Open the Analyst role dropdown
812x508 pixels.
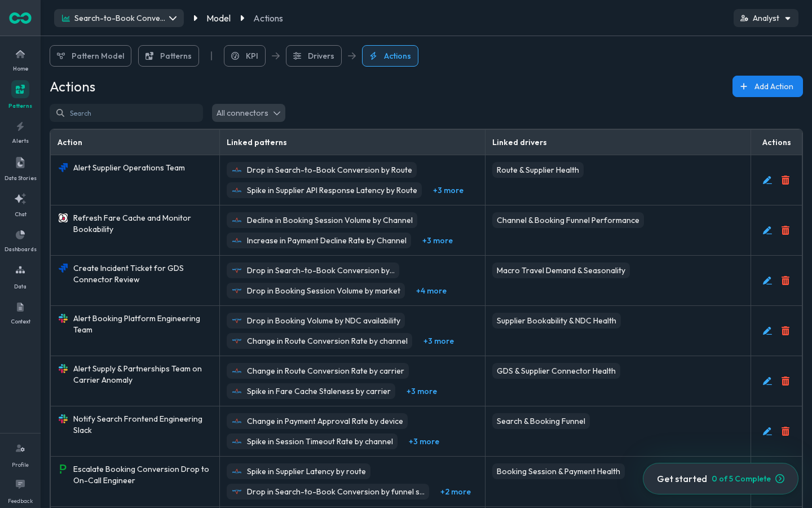tap(766, 18)
